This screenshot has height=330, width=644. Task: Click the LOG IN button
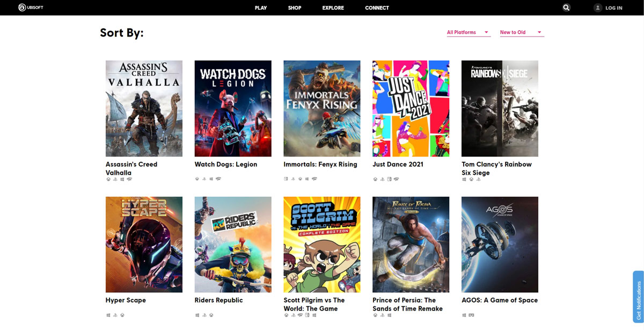click(x=614, y=8)
